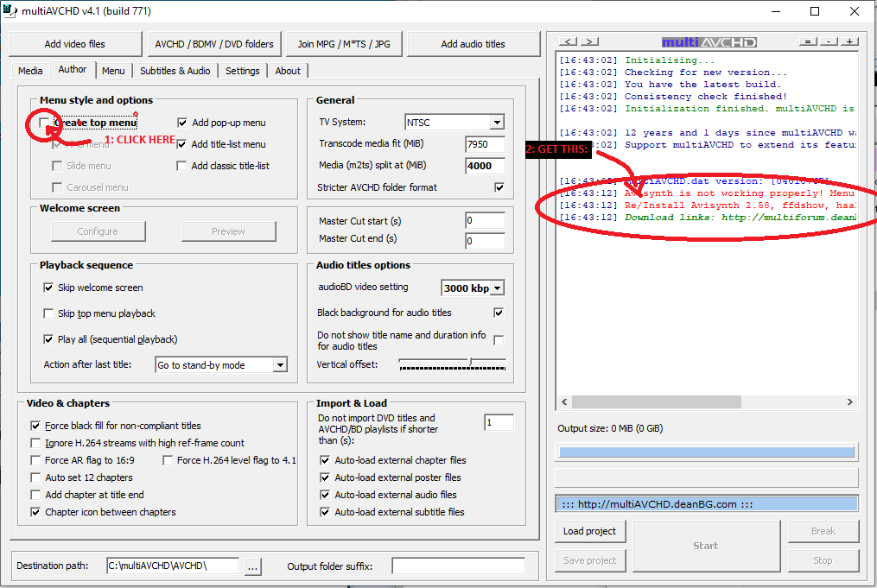Toggle Play all (sequential playback)
Viewport: 877px width, 588px height.
tap(48, 339)
